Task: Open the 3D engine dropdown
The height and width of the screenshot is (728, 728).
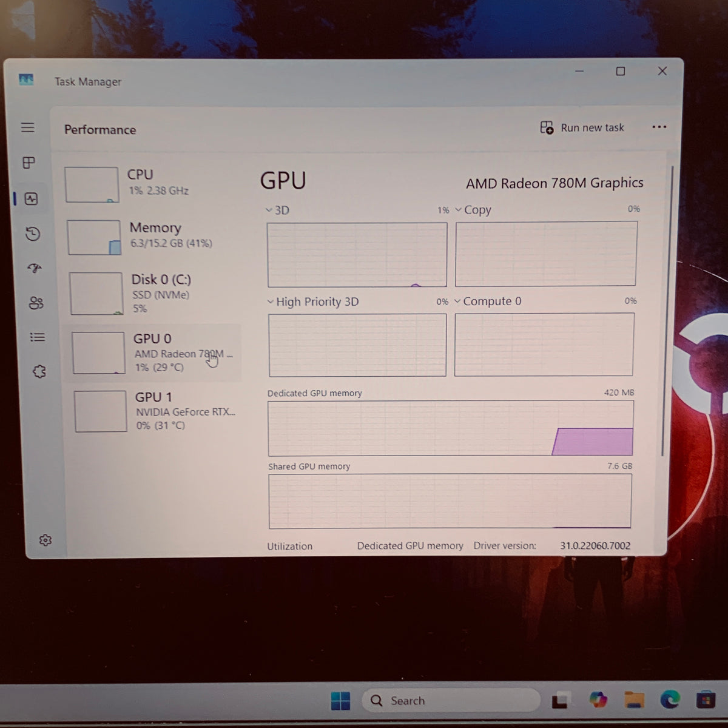Action: 278,211
